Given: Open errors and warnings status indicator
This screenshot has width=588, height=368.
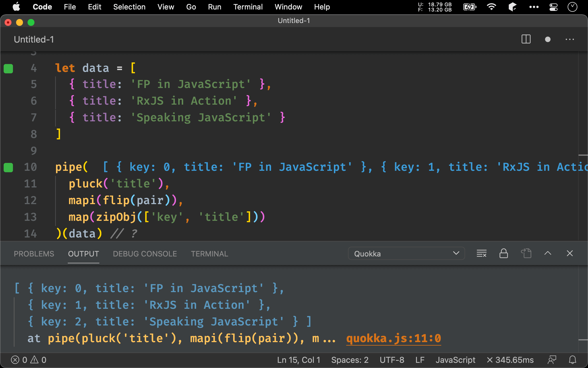Looking at the screenshot, I should pyautogui.click(x=28, y=360).
